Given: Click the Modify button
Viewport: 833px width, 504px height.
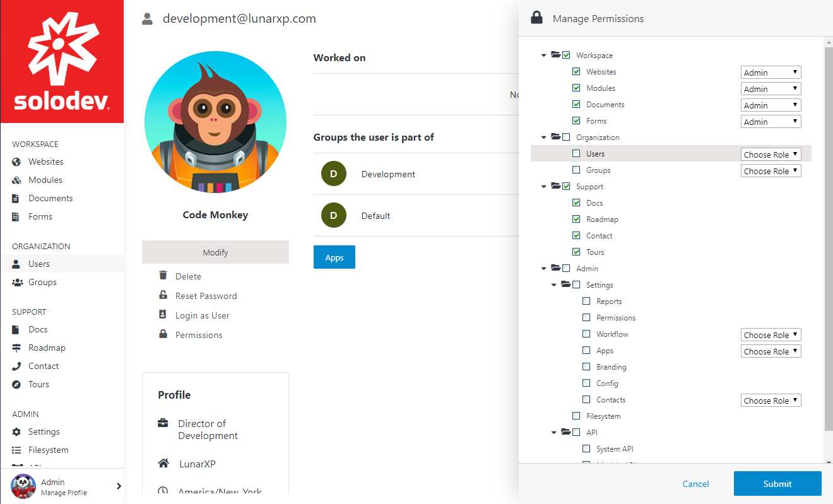Looking at the screenshot, I should (x=215, y=252).
